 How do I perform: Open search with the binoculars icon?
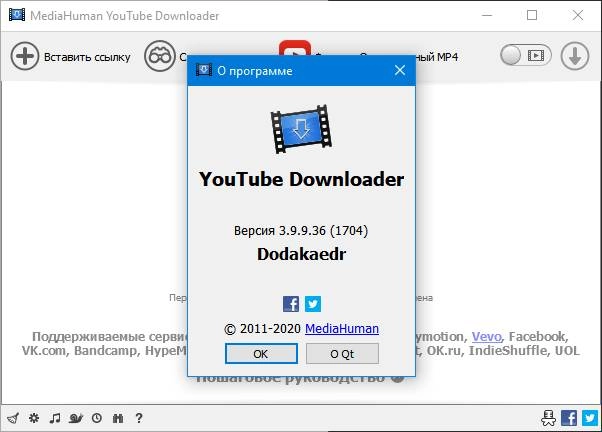tap(159, 56)
